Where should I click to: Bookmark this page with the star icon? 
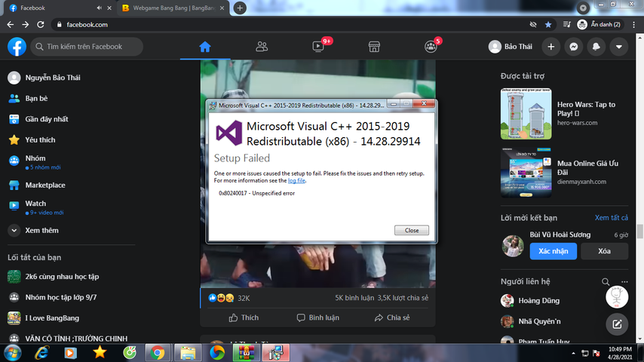tap(548, 25)
